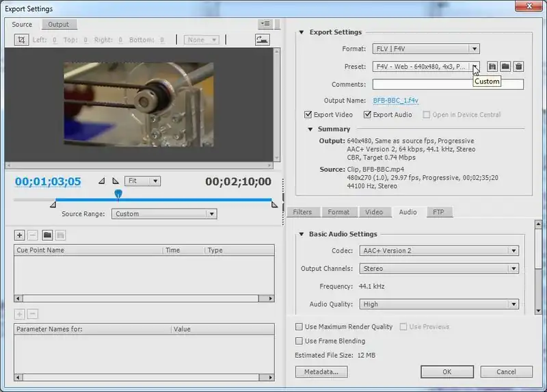Switch to the Output tab
The width and height of the screenshot is (547, 392).
coord(58,25)
